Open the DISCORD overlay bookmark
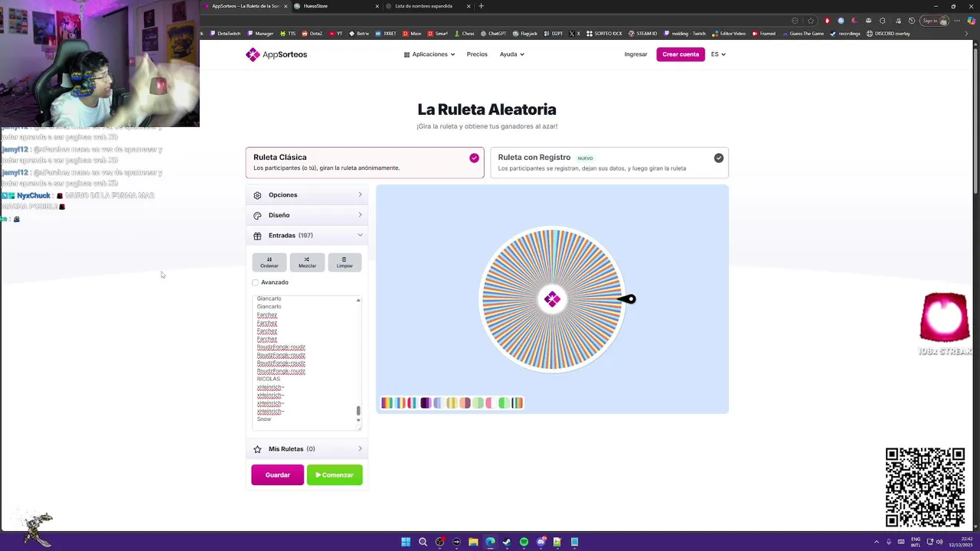Image resolution: width=980 pixels, height=551 pixels. click(x=888, y=34)
